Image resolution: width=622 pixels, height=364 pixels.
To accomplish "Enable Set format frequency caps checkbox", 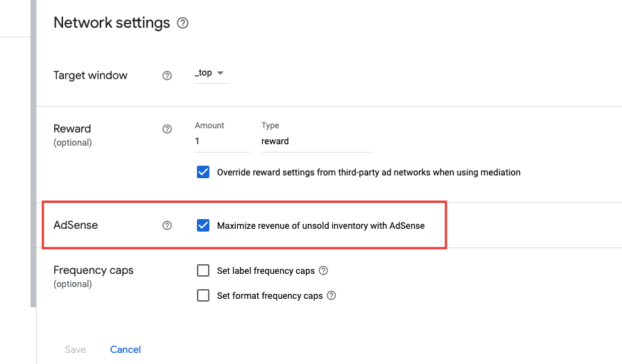I will coord(203,295).
